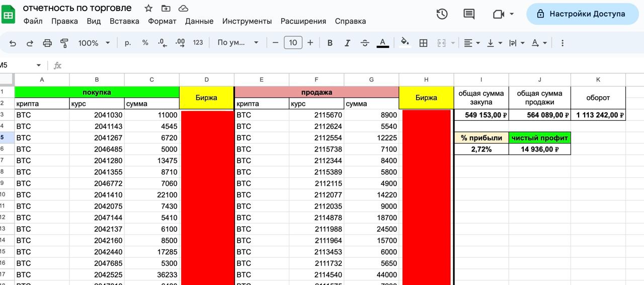Toggle bold formatting

pos(330,43)
